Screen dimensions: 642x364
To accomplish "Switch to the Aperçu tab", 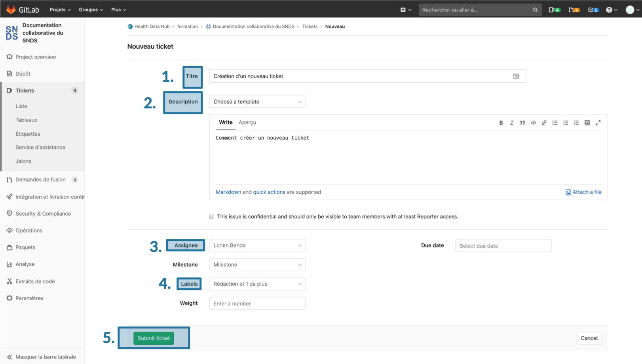I will [x=247, y=123].
